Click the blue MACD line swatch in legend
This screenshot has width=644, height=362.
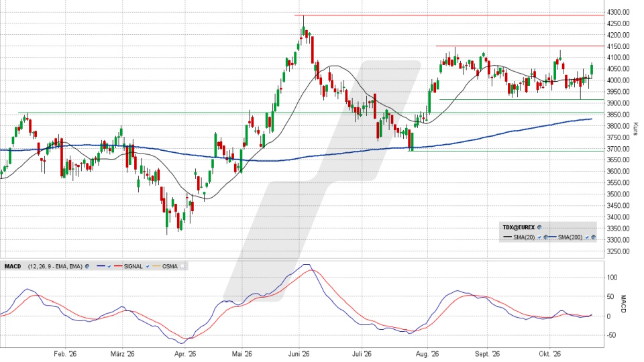coord(101,266)
